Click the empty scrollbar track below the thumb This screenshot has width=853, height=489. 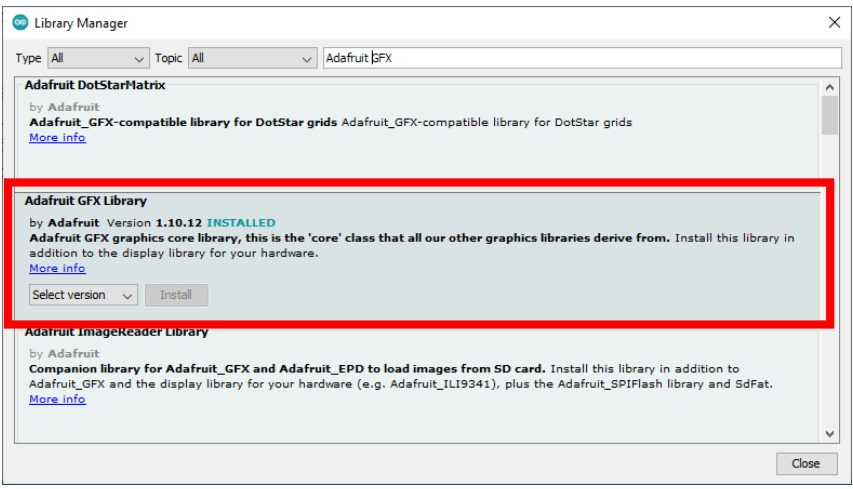829,300
